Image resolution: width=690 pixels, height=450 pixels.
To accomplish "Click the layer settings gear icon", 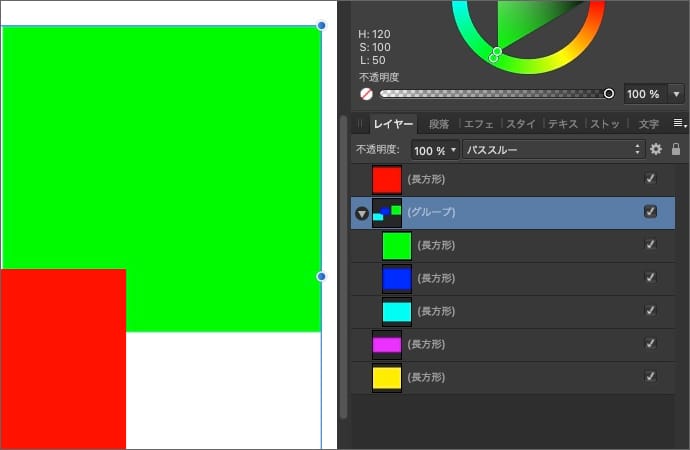I will 656,149.
